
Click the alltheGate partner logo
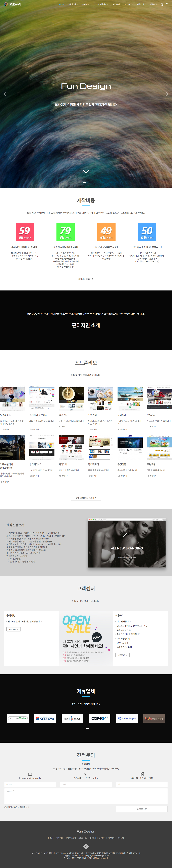click(x=18, y=718)
